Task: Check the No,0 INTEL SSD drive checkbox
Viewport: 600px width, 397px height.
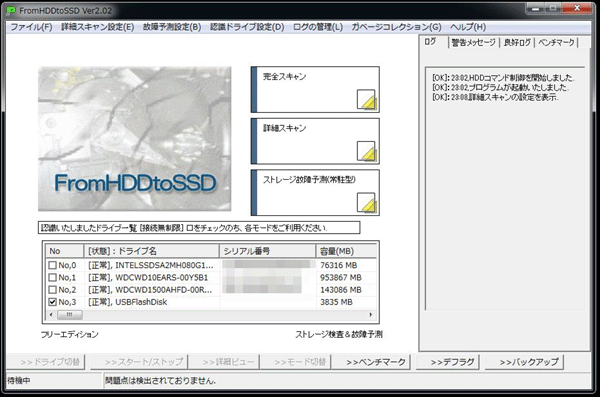Action: coord(52,265)
